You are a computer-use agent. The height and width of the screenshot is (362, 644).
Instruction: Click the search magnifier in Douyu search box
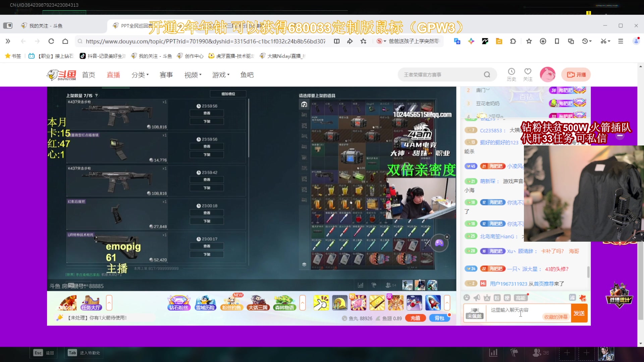point(487,74)
